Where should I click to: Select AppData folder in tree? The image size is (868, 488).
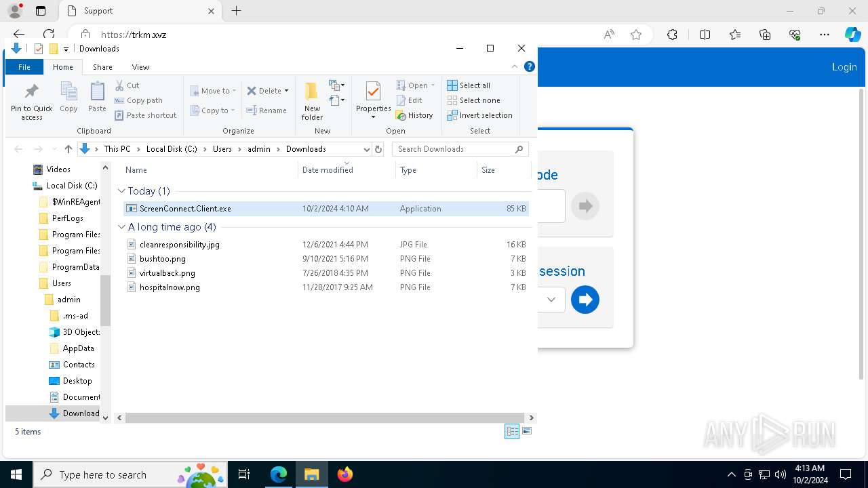coord(78,348)
